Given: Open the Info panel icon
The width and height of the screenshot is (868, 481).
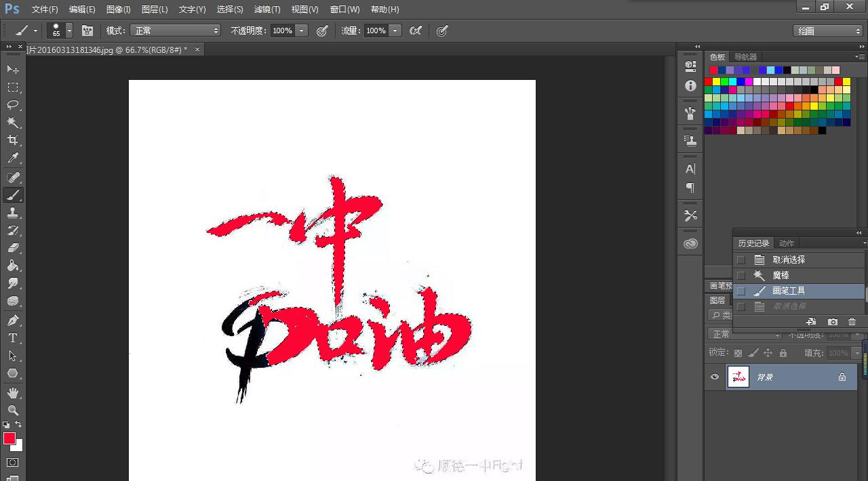Looking at the screenshot, I should (x=690, y=85).
